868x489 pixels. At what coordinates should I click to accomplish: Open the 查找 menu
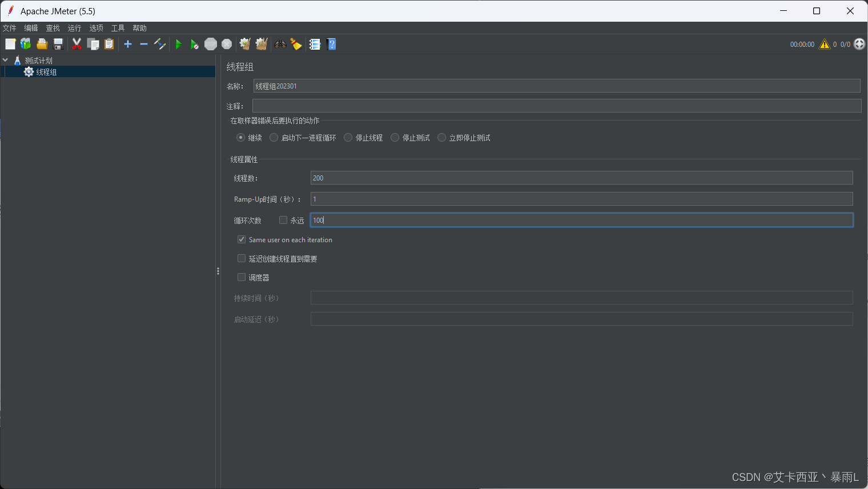[53, 28]
